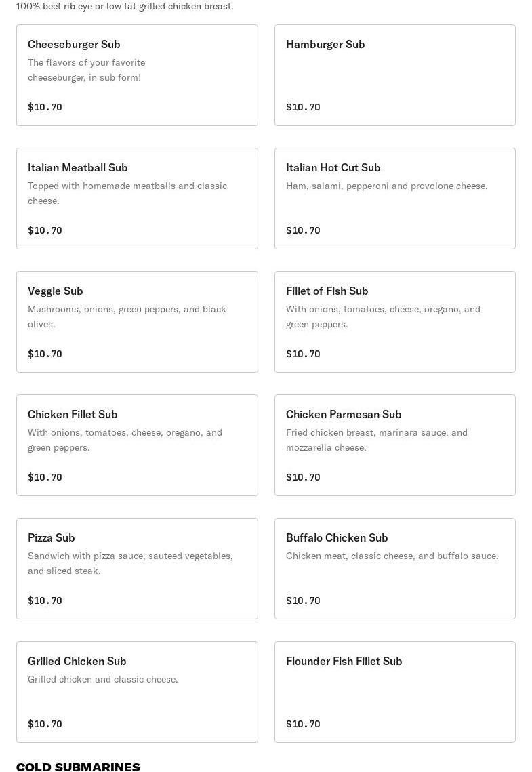532x772 pixels.
Task: Click the Chicken Parmesan Sub description
Action: (x=376, y=440)
